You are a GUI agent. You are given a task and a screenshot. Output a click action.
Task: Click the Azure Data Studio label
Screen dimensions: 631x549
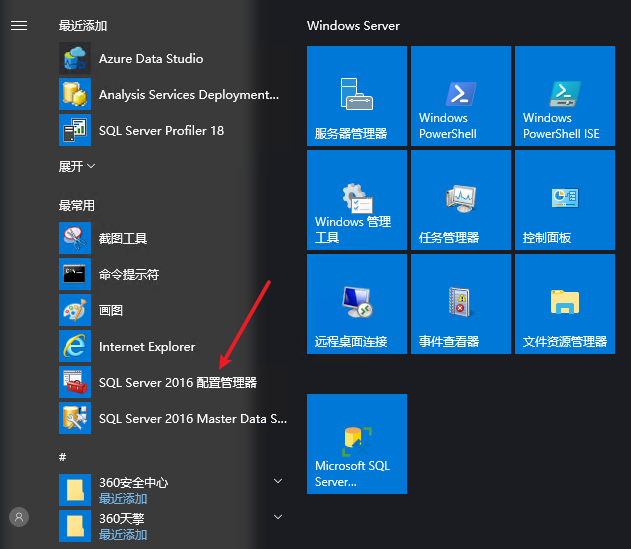pyautogui.click(x=151, y=59)
